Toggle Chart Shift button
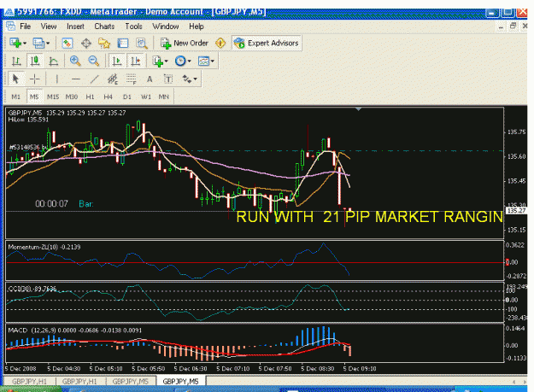The image size is (534, 392). click(136, 61)
